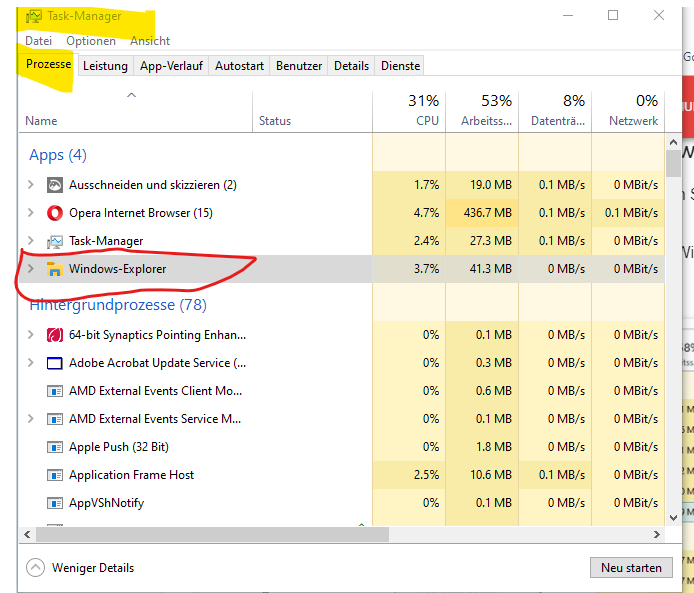
Task: Click the 436.7 MB memory value
Action: pyautogui.click(x=487, y=213)
